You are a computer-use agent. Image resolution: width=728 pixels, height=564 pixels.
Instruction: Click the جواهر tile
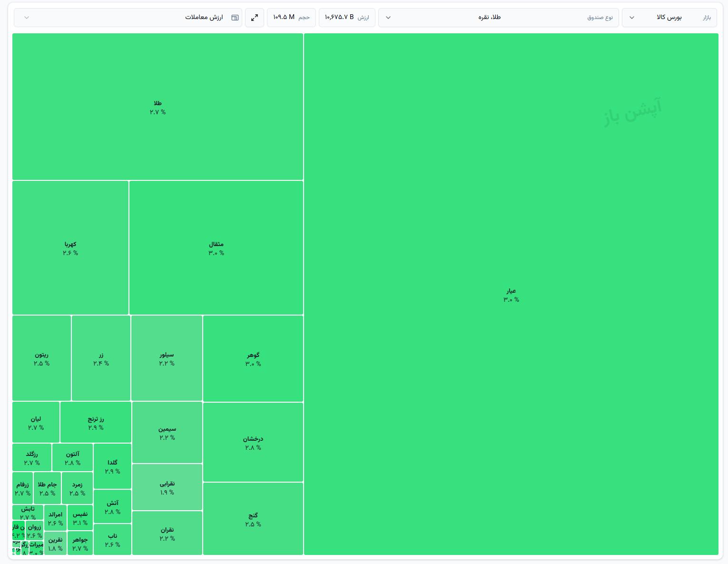pos(80,543)
